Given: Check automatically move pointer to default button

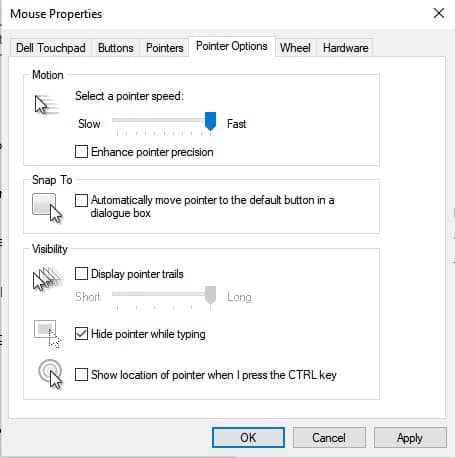Looking at the screenshot, I should pos(81,200).
